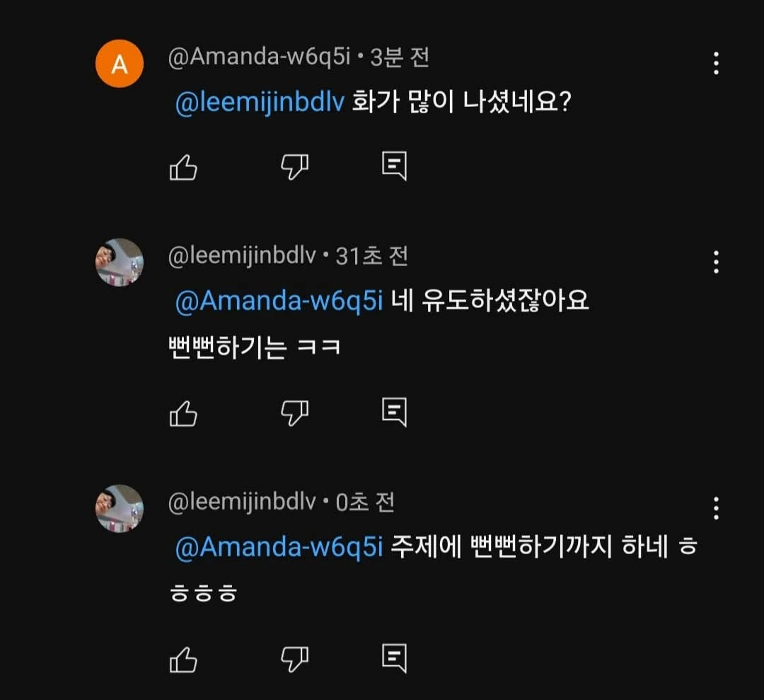
Task: Like Amanda-w6q5i's comment about being angry
Action: point(183,167)
